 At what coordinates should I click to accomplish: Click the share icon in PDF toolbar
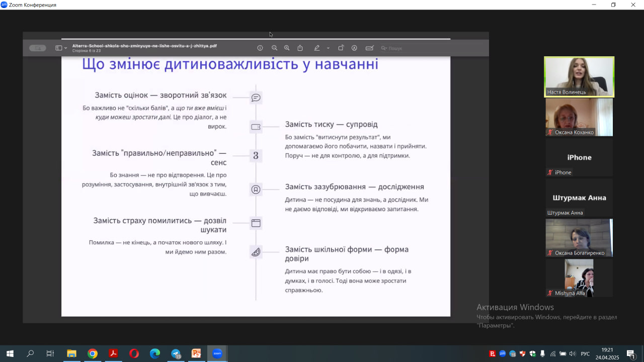(300, 48)
